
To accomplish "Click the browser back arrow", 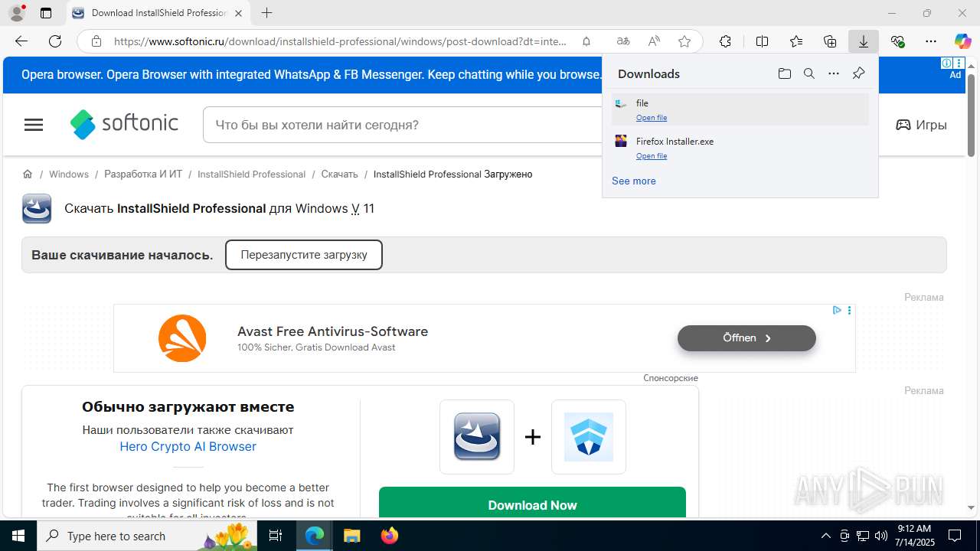I will [x=21, y=41].
